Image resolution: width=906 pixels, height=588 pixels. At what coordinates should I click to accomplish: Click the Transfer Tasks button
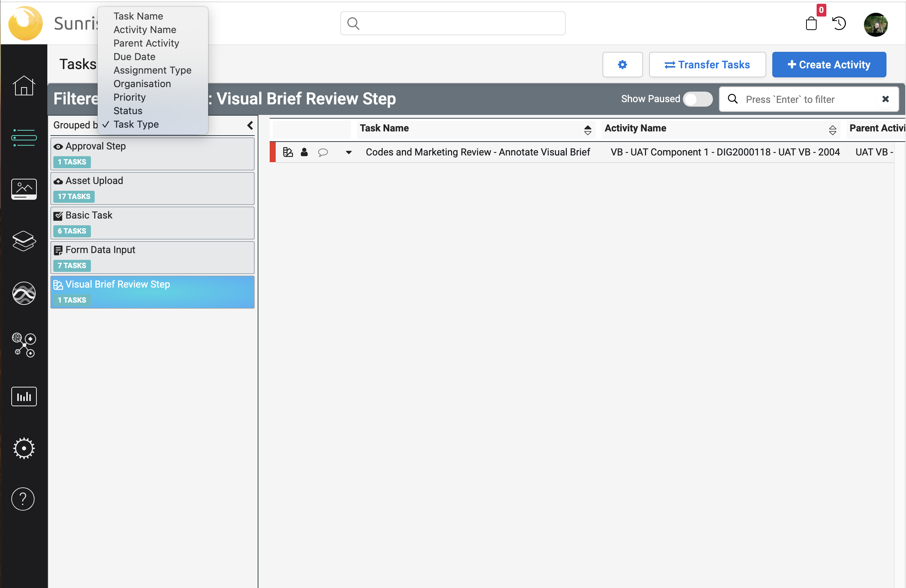(707, 65)
